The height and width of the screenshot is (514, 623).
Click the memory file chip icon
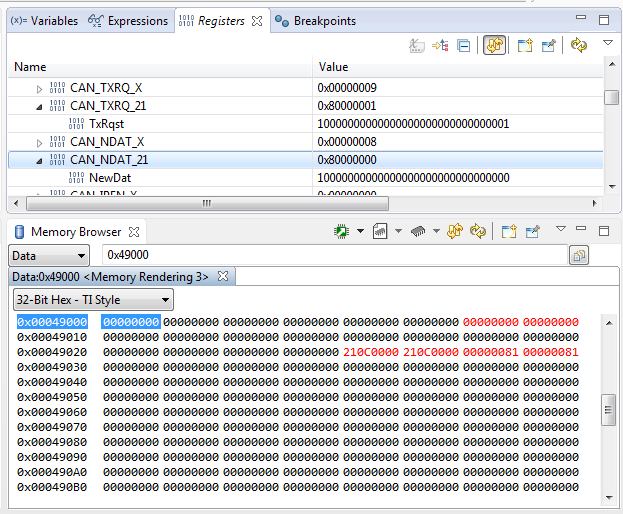click(x=380, y=231)
